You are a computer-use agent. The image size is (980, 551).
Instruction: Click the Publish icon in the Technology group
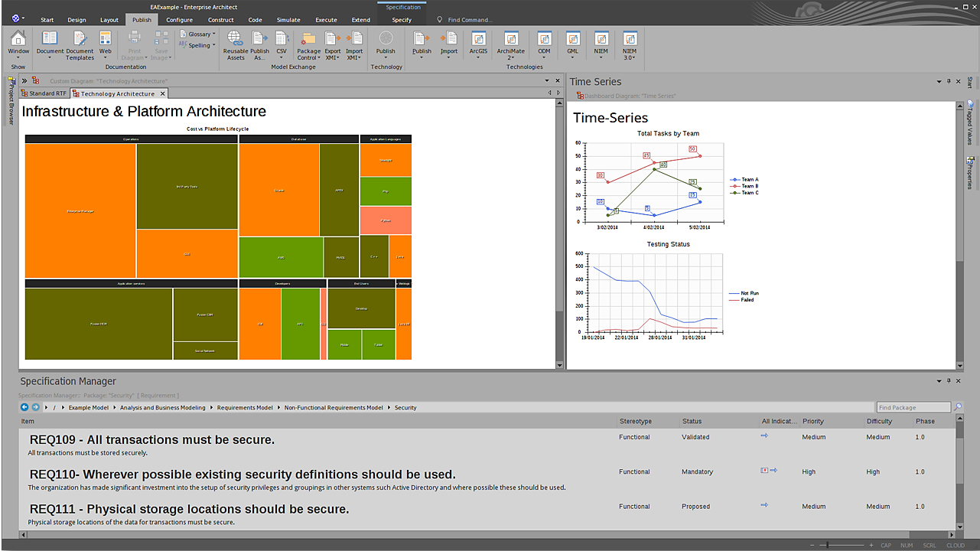pyautogui.click(x=386, y=37)
